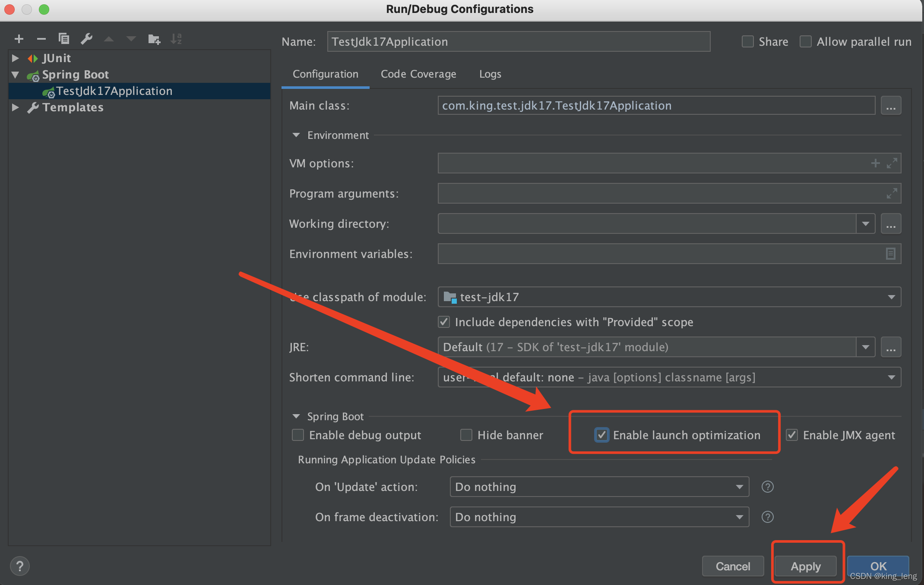Open the Shorten command line dropdown

pos(892,377)
